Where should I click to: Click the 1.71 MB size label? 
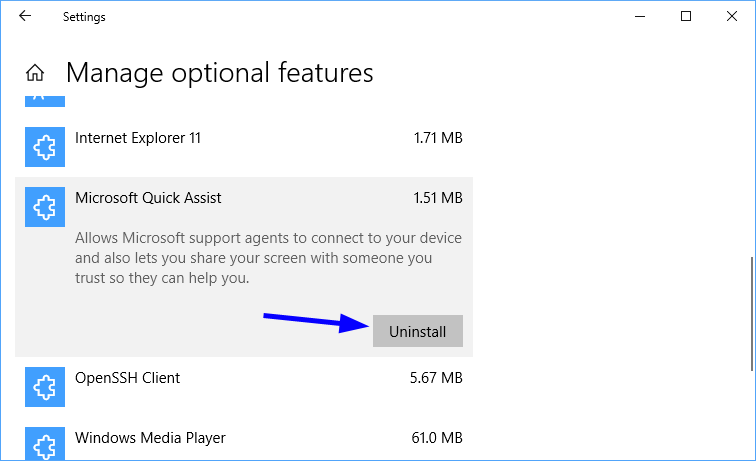(438, 138)
